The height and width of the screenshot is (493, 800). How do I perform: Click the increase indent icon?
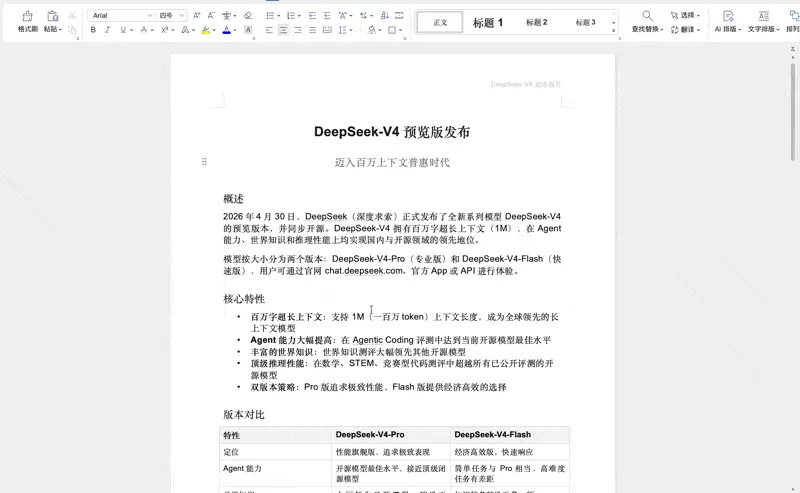click(327, 16)
